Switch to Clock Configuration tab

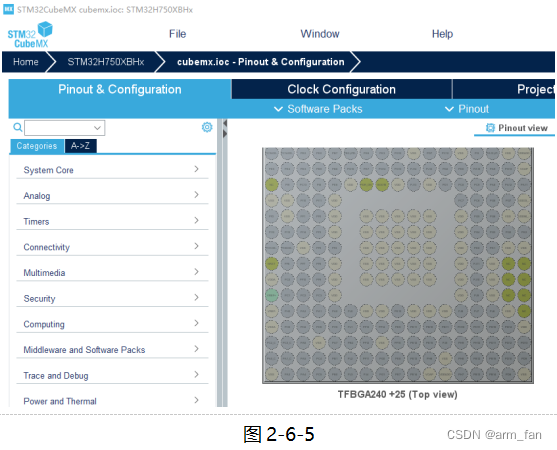click(x=341, y=89)
